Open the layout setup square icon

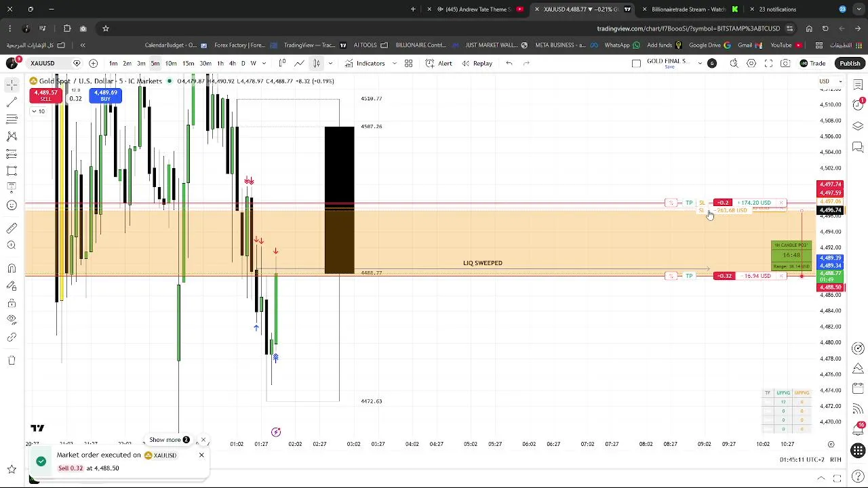click(636, 63)
